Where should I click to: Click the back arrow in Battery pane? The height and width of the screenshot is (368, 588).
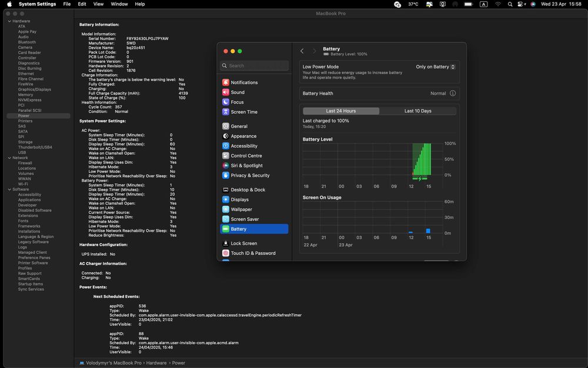tap(302, 51)
